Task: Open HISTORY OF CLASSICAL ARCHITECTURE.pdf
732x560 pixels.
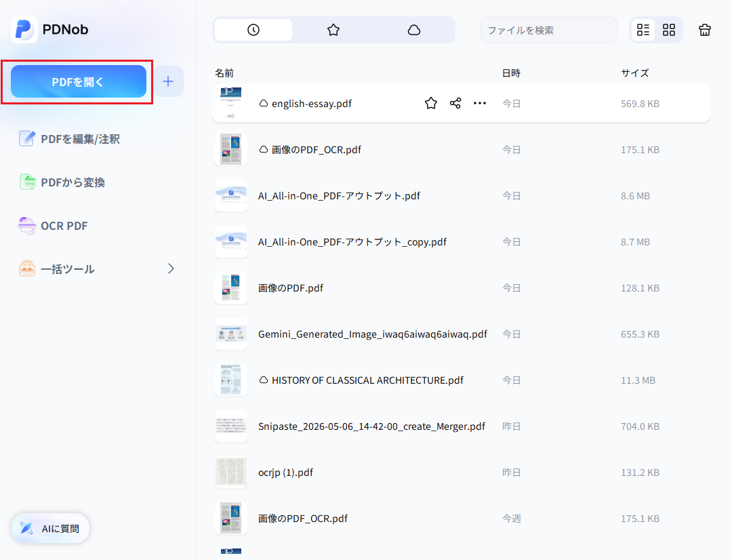Action: click(x=367, y=380)
